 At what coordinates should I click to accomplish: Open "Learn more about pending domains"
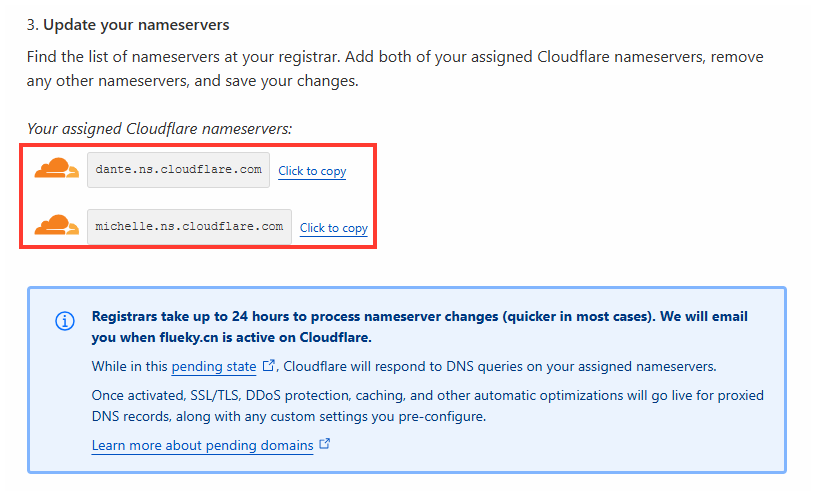[202, 445]
